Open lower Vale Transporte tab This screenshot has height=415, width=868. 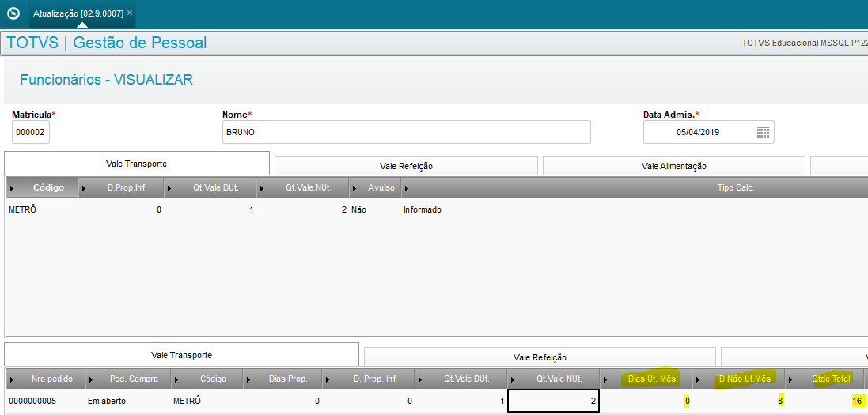coord(181,355)
